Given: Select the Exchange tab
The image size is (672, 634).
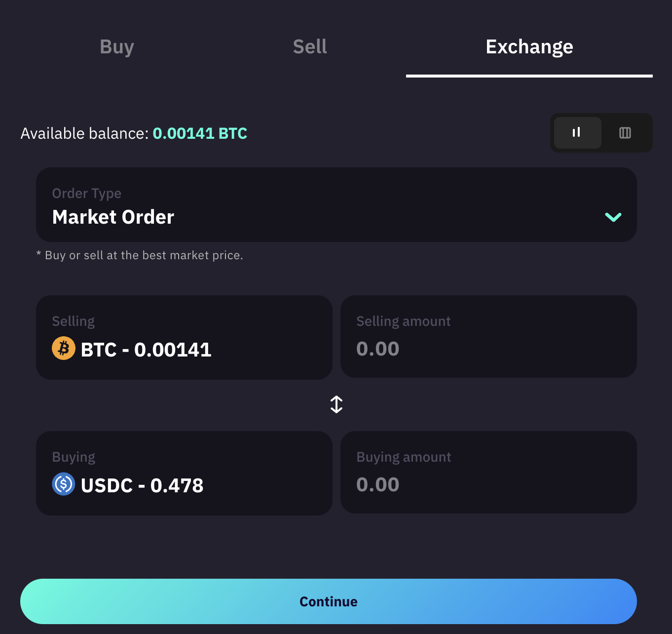Looking at the screenshot, I should pyautogui.click(x=529, y=47).
